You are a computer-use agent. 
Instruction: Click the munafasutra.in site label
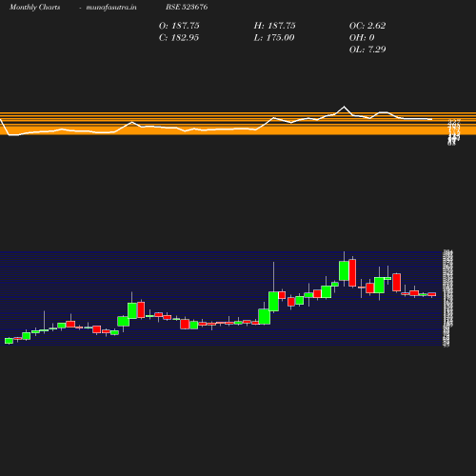coord(111,7)
